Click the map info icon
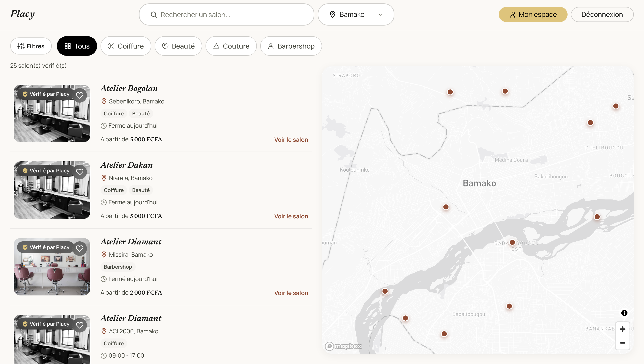This screenshot has width=644, height=364. pyautogui.click(x=624, y=313)
